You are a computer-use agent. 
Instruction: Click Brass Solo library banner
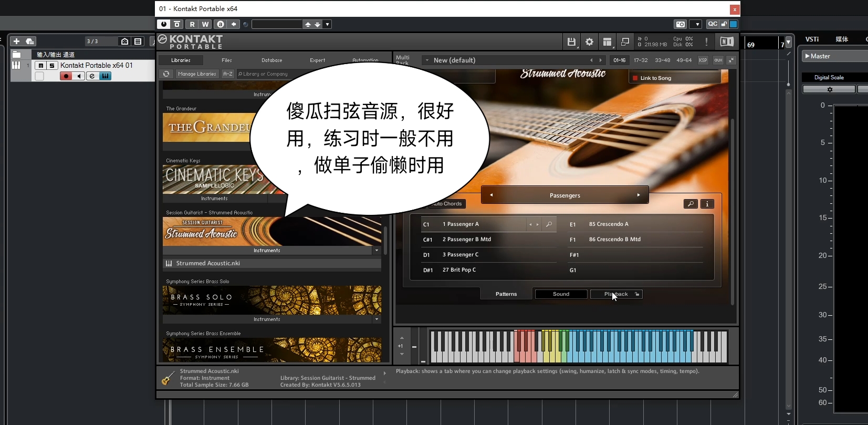tap(272, 300)
